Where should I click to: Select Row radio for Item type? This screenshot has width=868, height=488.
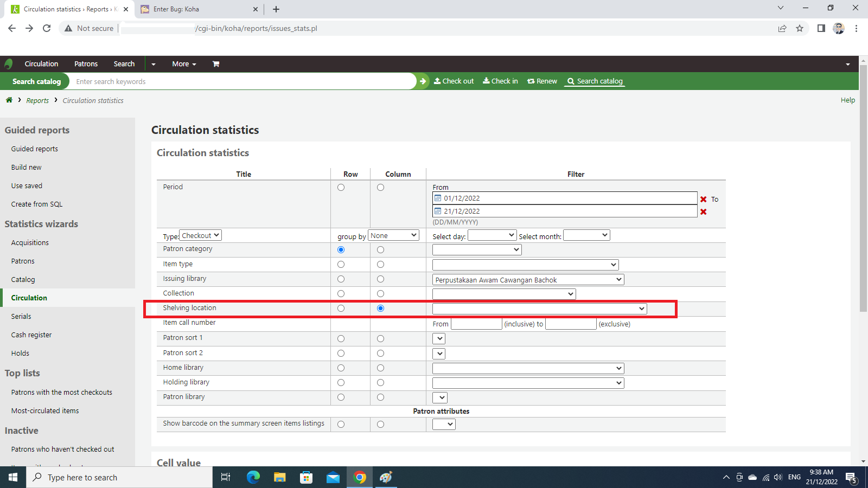[x=341, y=265]
